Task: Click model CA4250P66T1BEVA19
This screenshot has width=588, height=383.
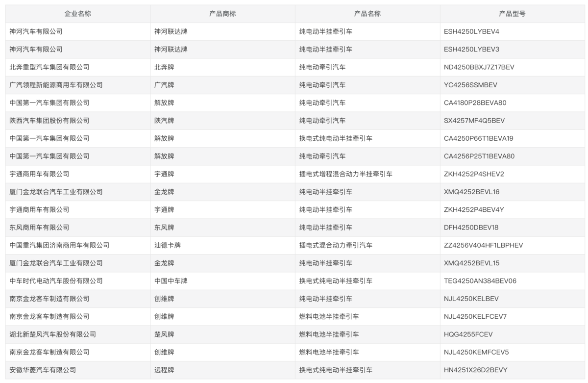Action: click(478, 138)
